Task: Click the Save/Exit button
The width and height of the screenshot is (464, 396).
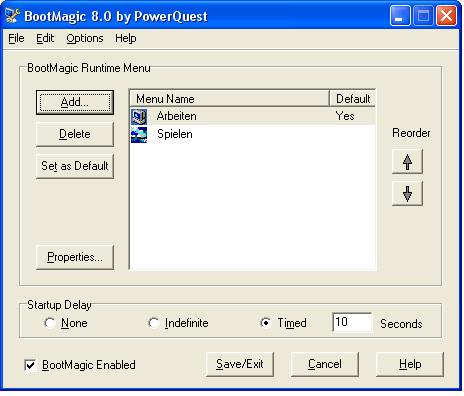Action: point(240,364)
